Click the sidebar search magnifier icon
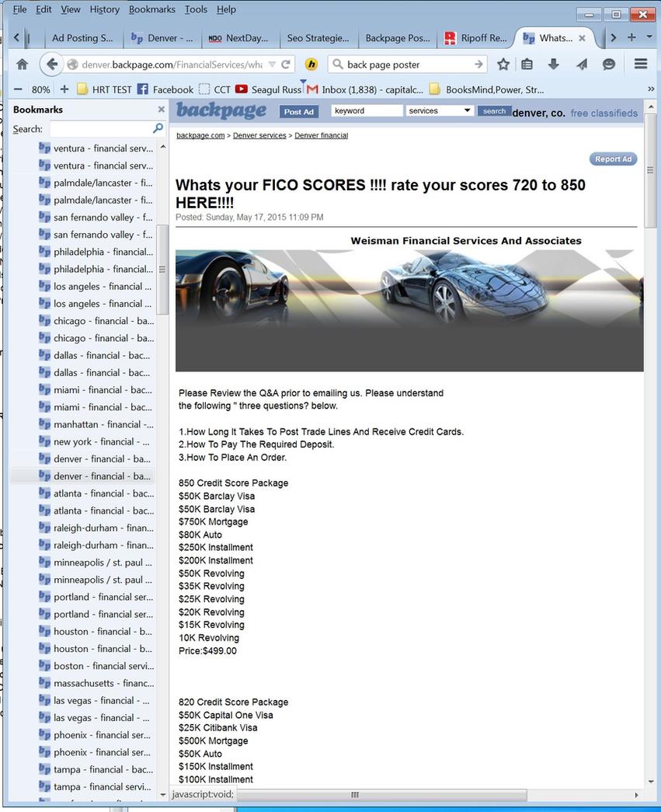Screen dimensions: 661x812 (x=158, y=128)
